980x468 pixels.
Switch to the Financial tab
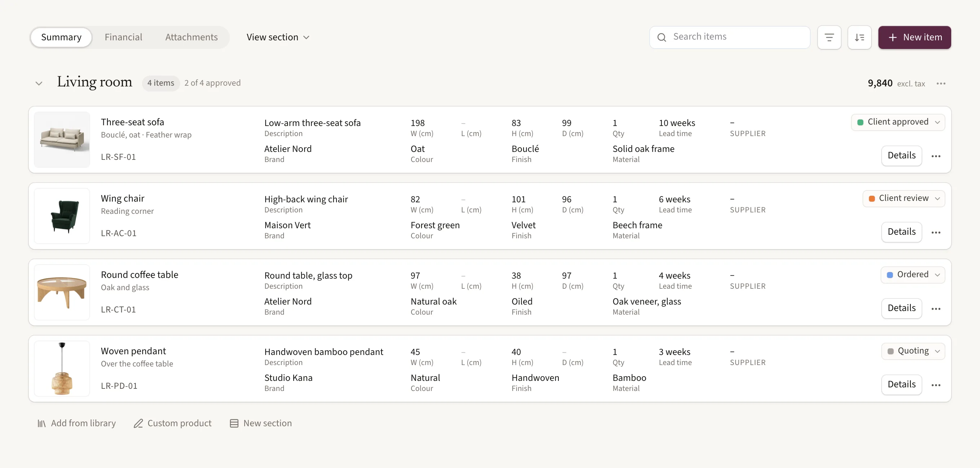123,37
